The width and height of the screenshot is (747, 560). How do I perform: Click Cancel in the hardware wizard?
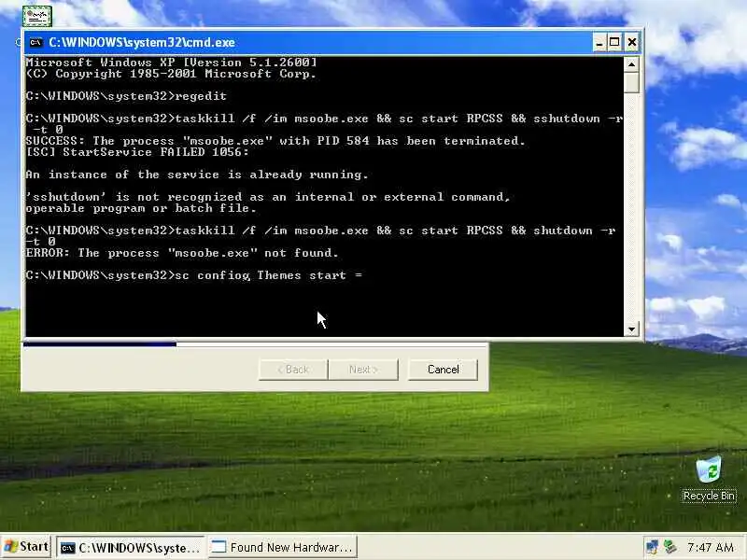(x=443, y=370)
